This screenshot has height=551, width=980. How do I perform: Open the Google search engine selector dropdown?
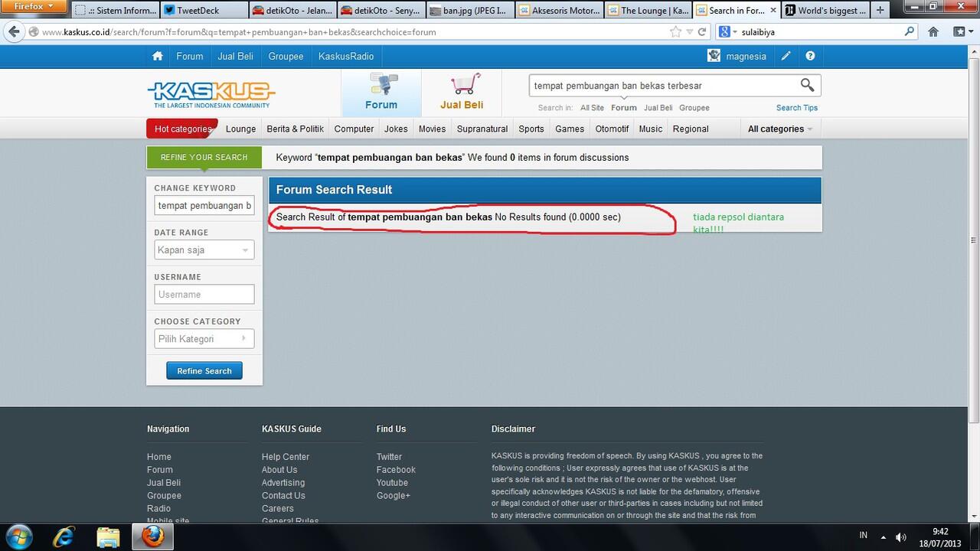click(727, 32)
